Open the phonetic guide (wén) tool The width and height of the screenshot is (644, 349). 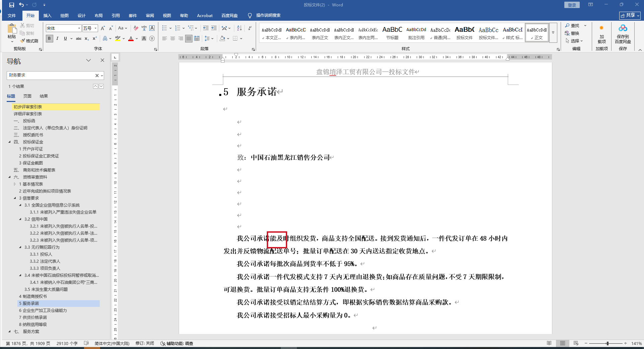point(144,28)
